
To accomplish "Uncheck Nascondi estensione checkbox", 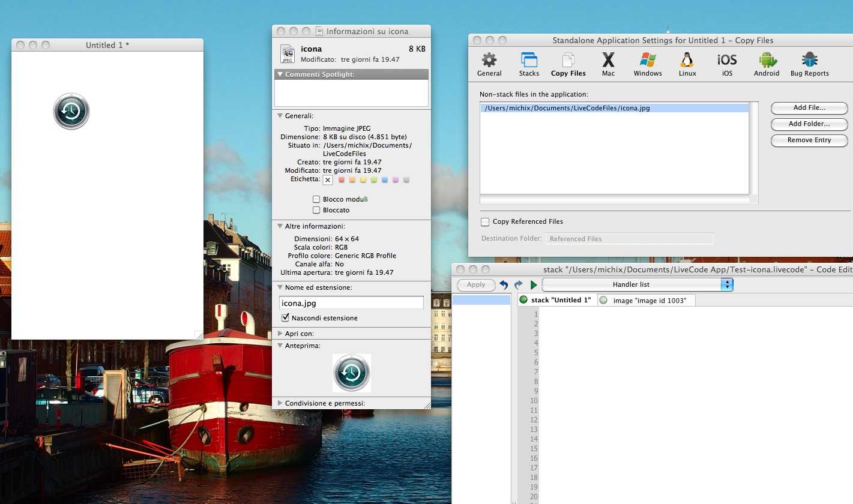I will [286, 318].
